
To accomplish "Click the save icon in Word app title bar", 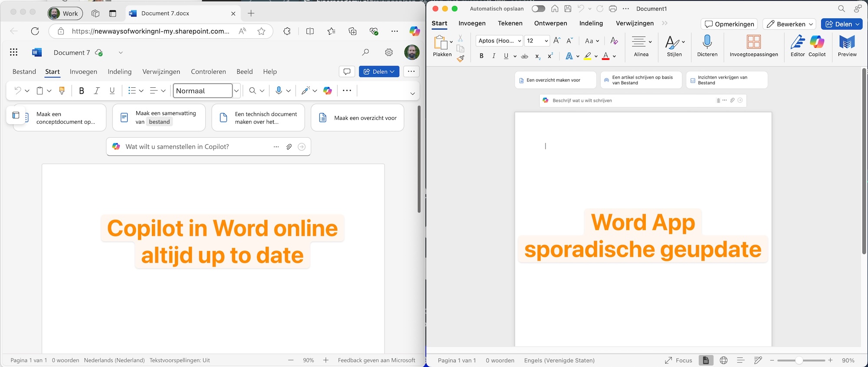I will [x=568, y=9].
